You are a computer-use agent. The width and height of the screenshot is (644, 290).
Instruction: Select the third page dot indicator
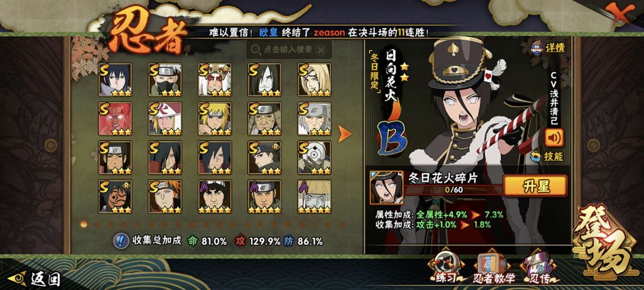111,224
